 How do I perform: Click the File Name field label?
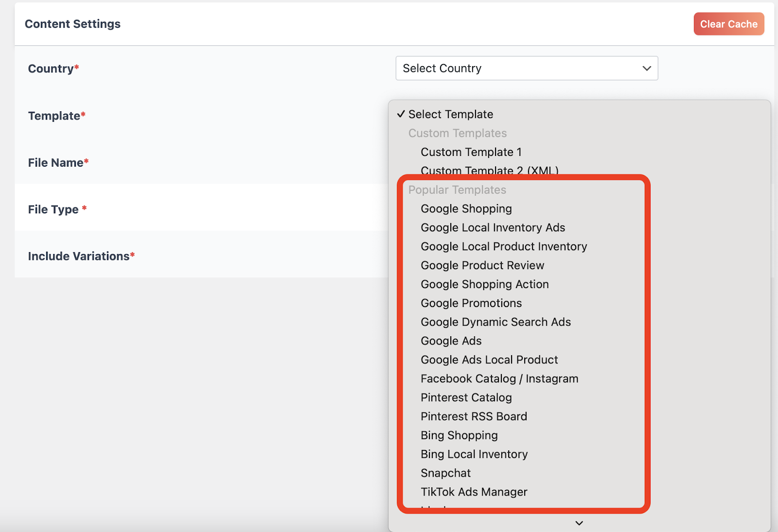pos(58,163)
